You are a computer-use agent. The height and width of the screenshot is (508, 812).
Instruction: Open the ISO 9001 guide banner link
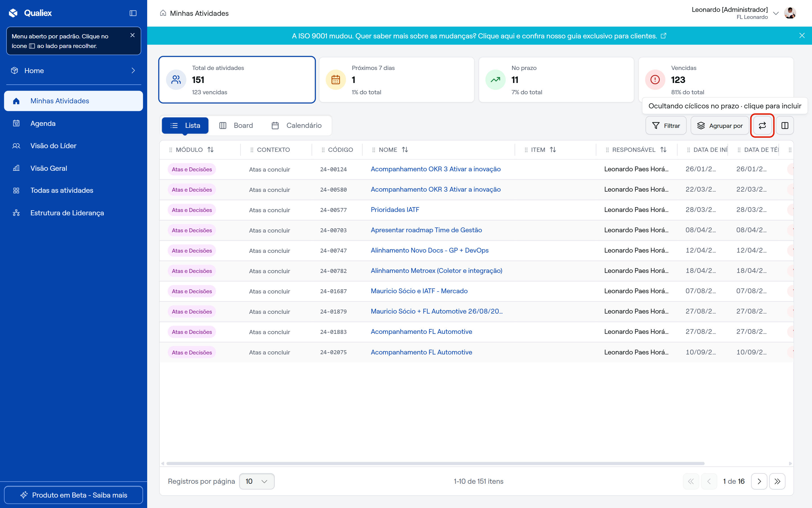coord(479,36)
